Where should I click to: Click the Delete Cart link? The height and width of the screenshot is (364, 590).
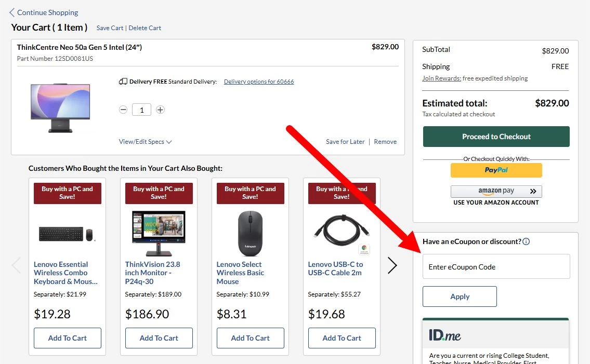click(x=145, y=28)
